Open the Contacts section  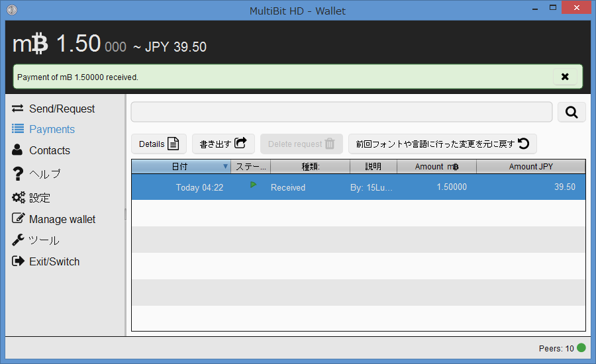pos(41,150)
